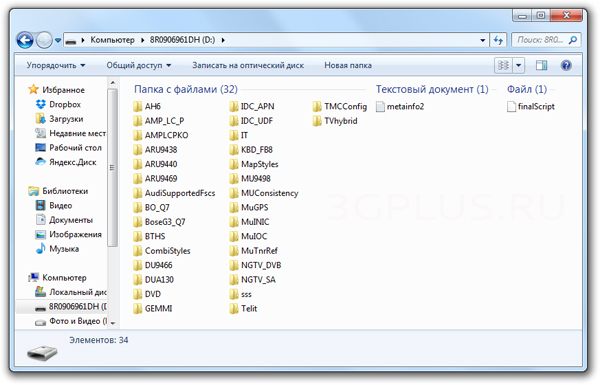This screenshot has width=600, height=385.
Task: Select the ARU9438 folder icon
Action: click(138, 150)
